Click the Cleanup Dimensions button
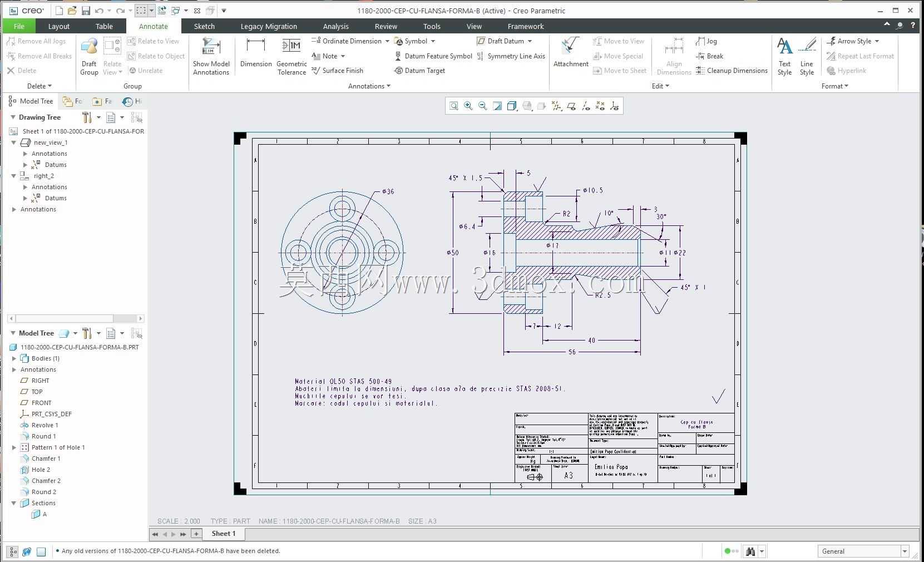 pos(732,71)
